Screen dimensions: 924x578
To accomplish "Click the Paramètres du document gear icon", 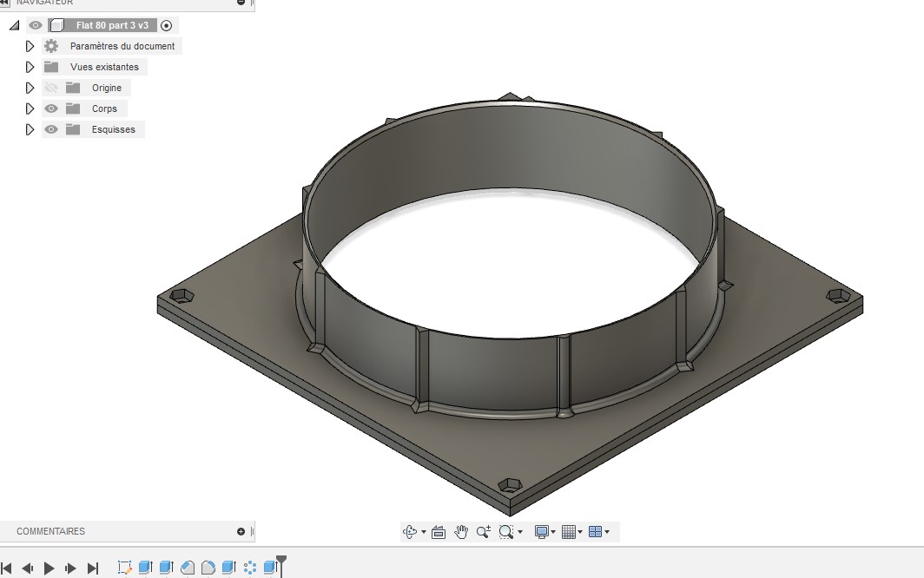I will coord(51,46).
